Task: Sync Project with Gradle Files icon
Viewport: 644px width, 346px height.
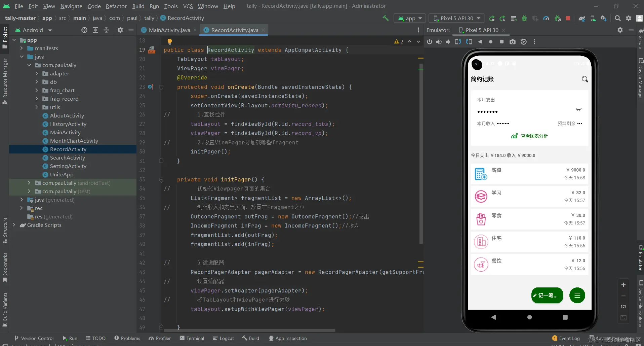Action: tap(582, 18)
